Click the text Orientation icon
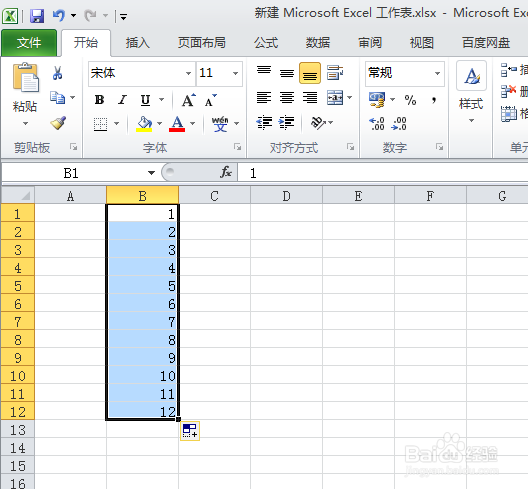This screenshot has width=528, height=489. pos(318,123)
